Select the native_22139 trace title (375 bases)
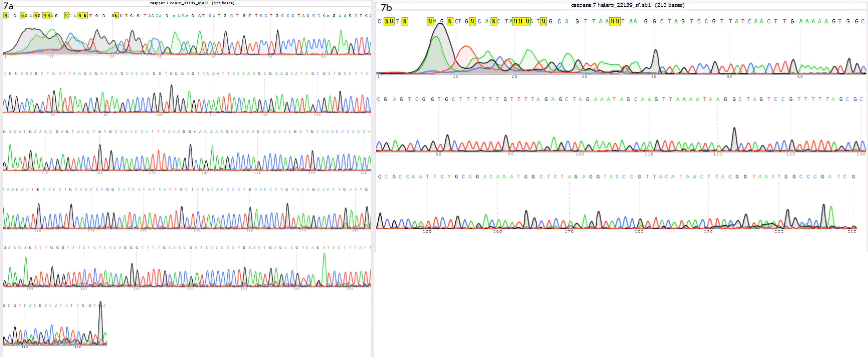 192,3
